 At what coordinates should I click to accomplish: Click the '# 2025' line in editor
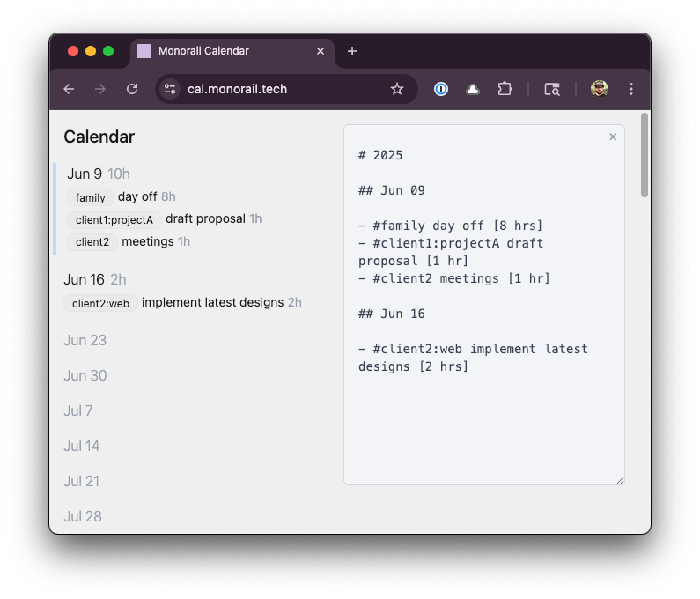[380, 155]
